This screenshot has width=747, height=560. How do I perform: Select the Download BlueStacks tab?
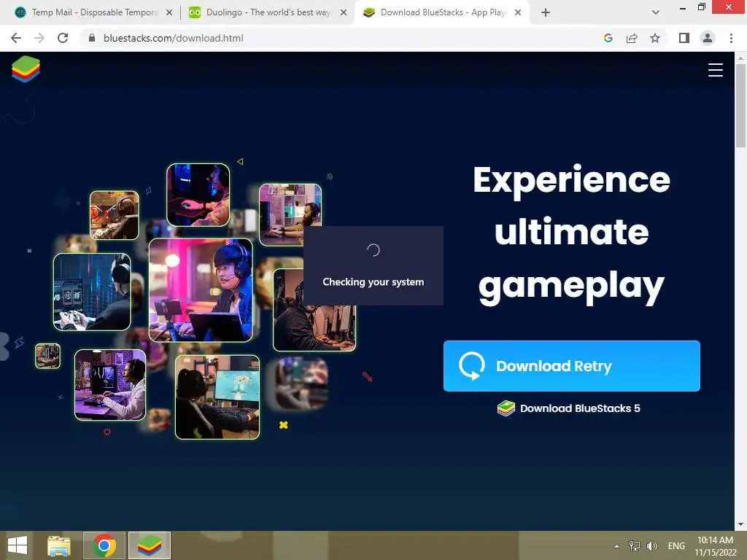tap(443, 12)
